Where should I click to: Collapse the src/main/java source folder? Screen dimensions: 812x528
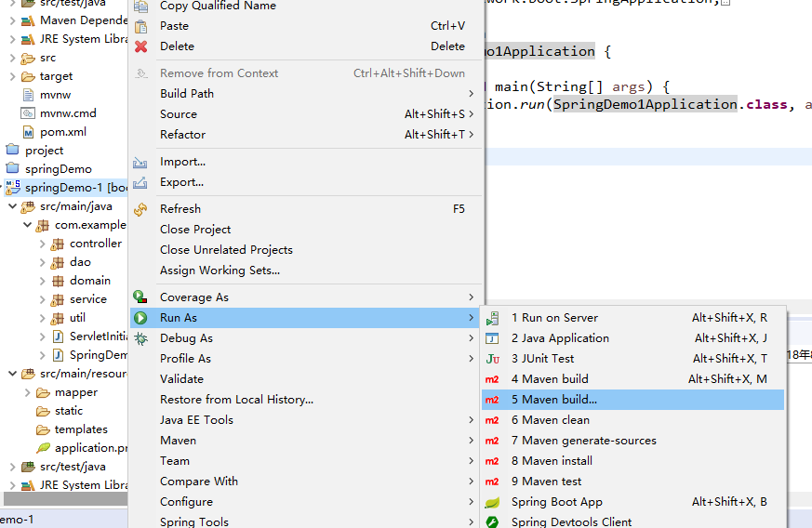point(12,206)
